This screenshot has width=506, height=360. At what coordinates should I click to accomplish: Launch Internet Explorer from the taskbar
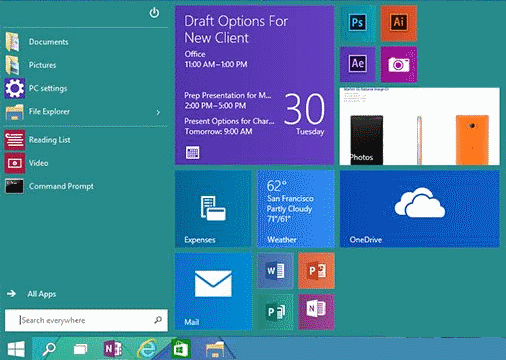pos(147,349)
